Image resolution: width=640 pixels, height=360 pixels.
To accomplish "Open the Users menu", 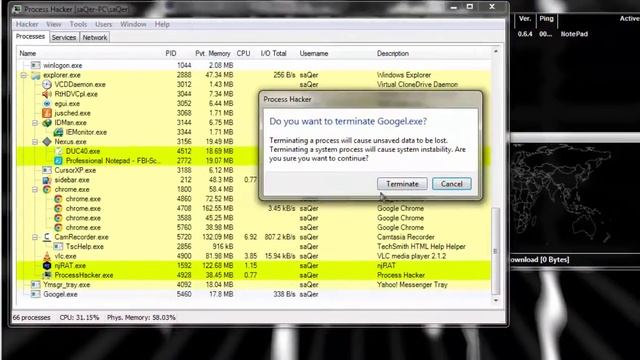I will point(103,24).
